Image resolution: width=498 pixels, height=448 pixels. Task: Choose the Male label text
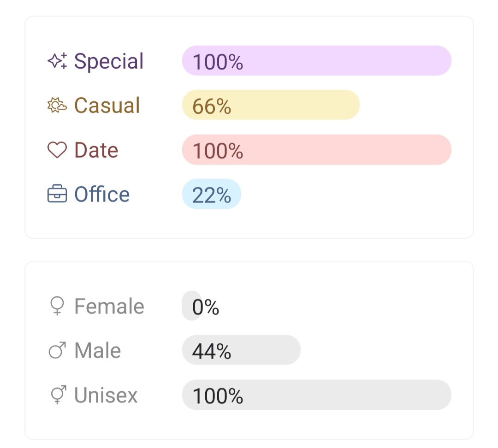pos(98,351)
